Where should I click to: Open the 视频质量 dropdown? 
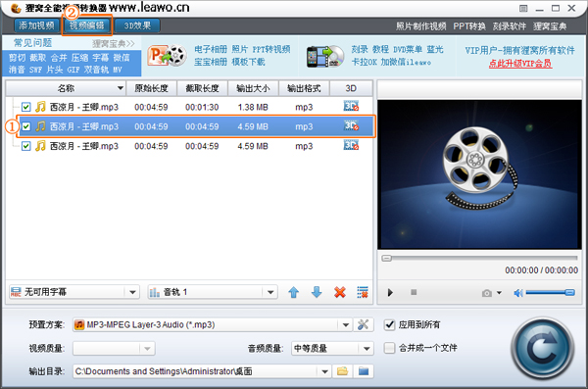147,349
